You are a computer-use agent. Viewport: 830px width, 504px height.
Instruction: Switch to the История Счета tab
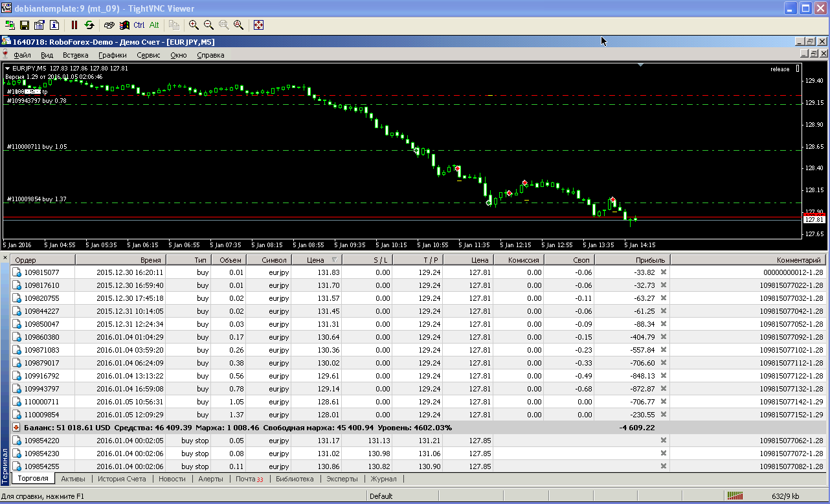(x=122, y=479)
